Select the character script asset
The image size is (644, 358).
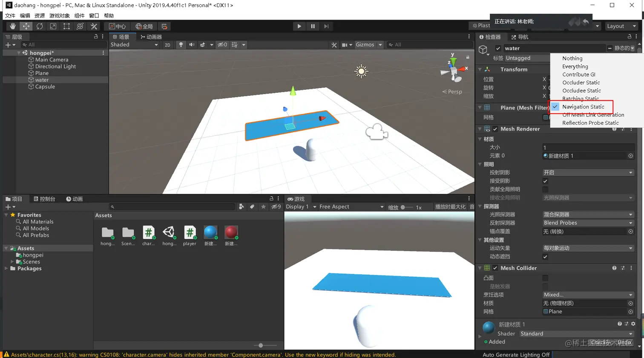coord(149,236)
